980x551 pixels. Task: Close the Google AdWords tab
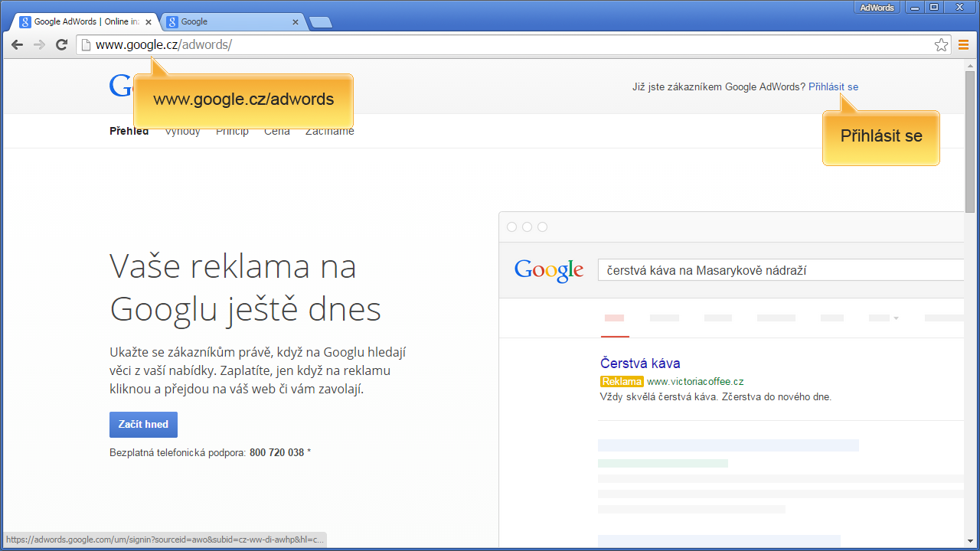[149, 22]
